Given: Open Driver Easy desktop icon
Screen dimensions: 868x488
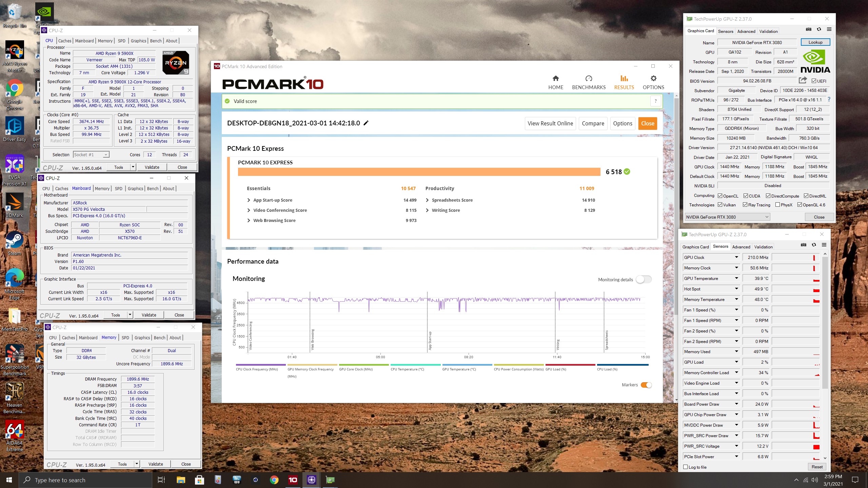Looking at the screenshot, I should pos(15,129).
